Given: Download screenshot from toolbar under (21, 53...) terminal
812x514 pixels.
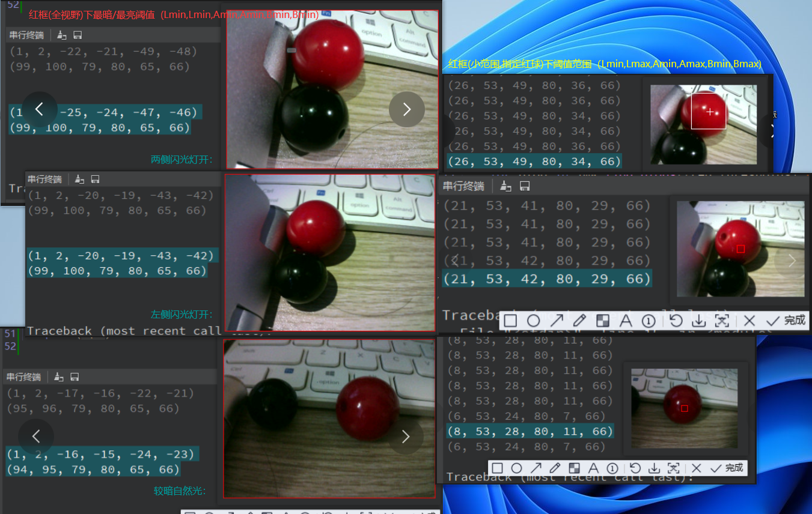Looking at the screenshot, I should coord(698,321).
